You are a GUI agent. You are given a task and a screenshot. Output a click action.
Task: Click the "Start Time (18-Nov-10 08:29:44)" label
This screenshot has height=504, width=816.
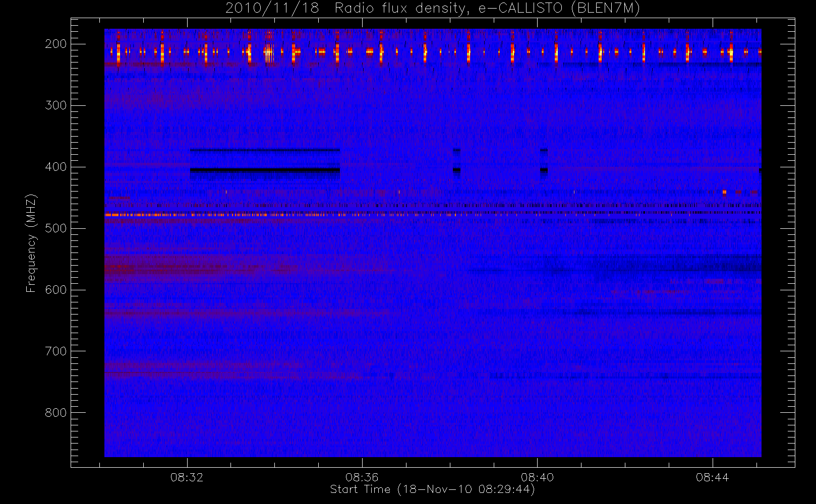pos(432,489)
